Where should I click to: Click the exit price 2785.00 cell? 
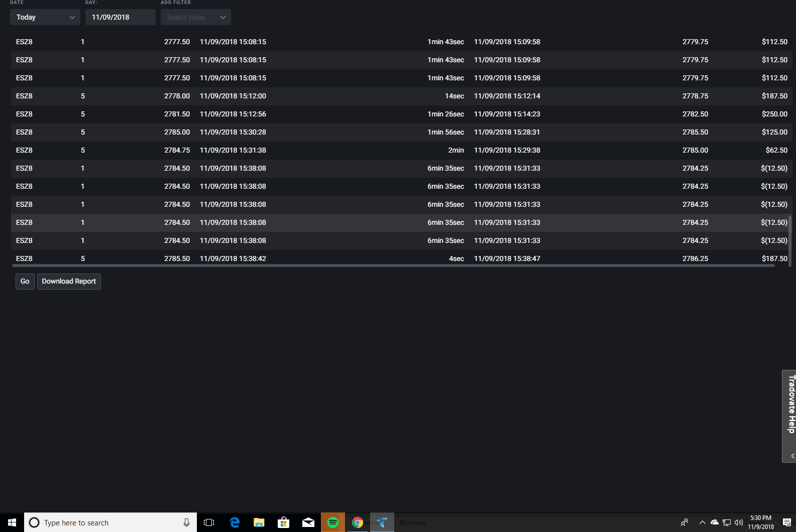coord(695,150)
